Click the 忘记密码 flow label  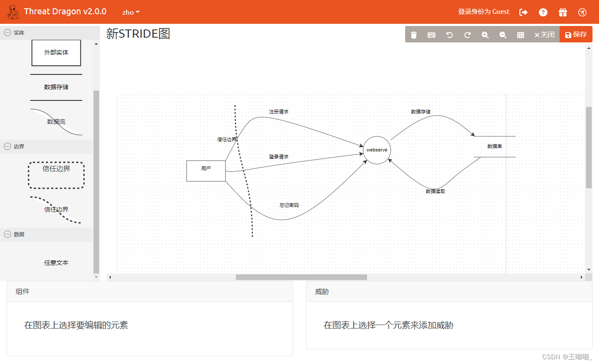pos(289,205)
